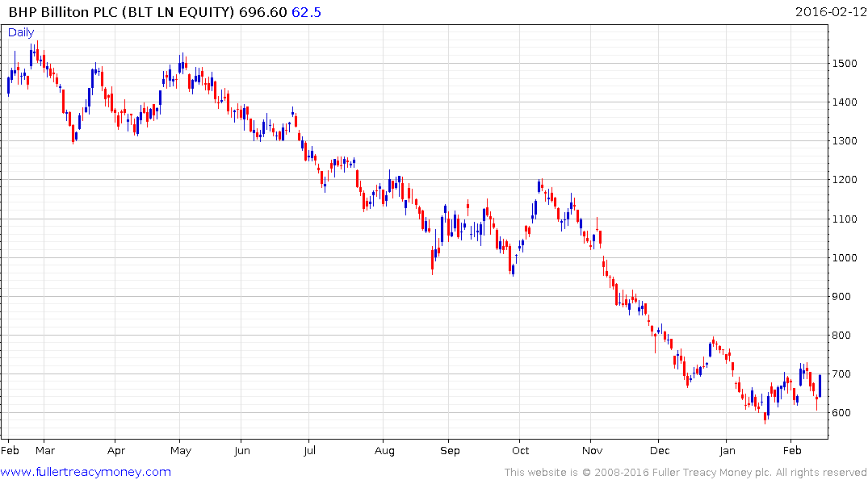Click the www.fullertreacymoney.com link
Screen dimensions: 868x484
pos(86,472)
